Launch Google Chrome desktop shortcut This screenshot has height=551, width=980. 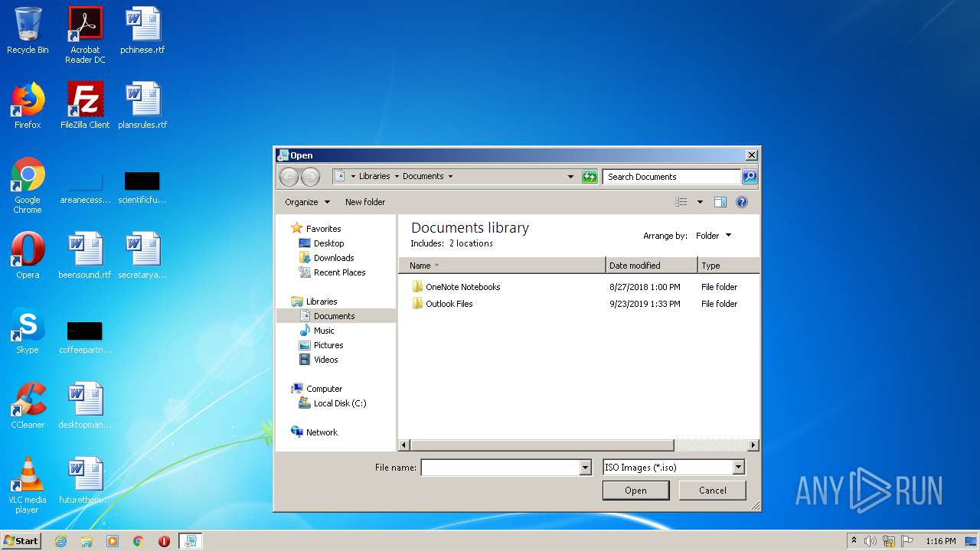(28, 185)
